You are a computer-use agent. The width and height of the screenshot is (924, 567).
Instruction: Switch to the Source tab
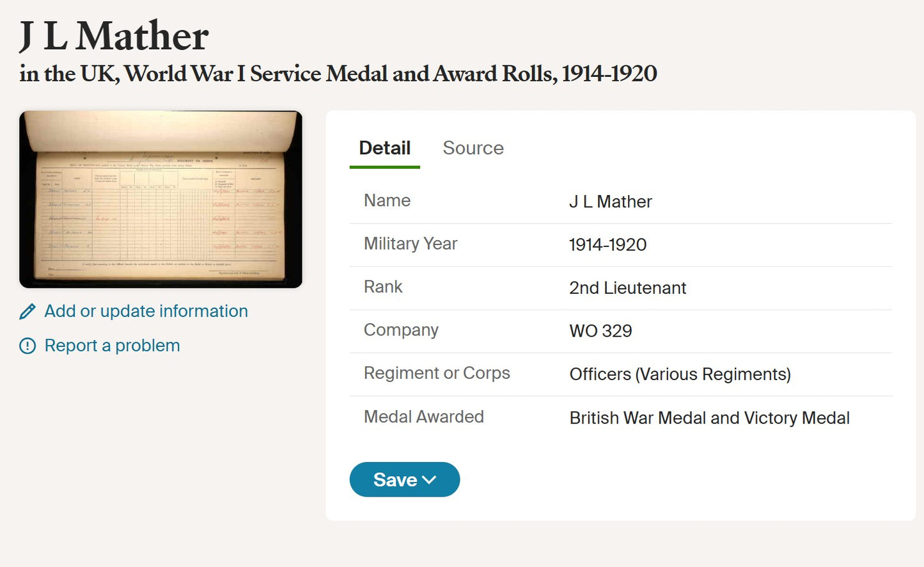(x=473, y=148)
